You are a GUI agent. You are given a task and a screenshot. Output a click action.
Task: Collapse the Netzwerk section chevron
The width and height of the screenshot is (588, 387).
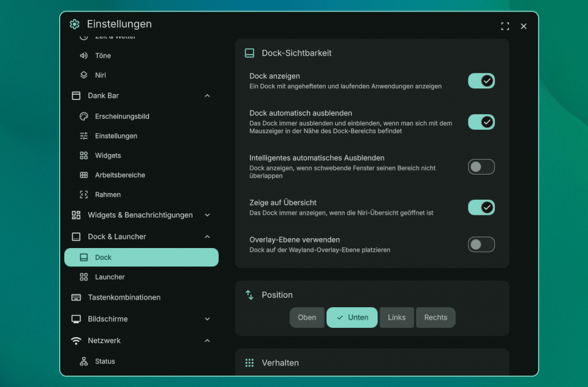coord(207,340)
